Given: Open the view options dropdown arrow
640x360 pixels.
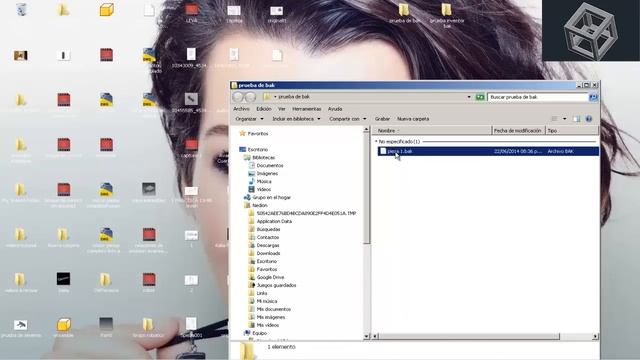Looking at the screenshot, I should point(564,119).
